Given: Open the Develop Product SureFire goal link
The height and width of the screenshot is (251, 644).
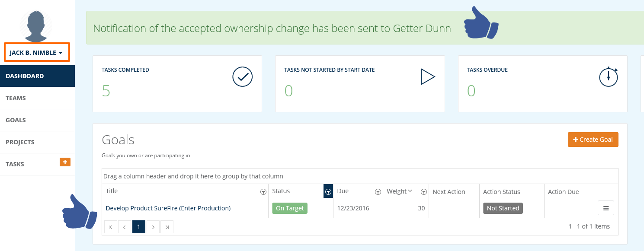Looking at the screenshot, I should pyautogui.click(x=168, y=208).
